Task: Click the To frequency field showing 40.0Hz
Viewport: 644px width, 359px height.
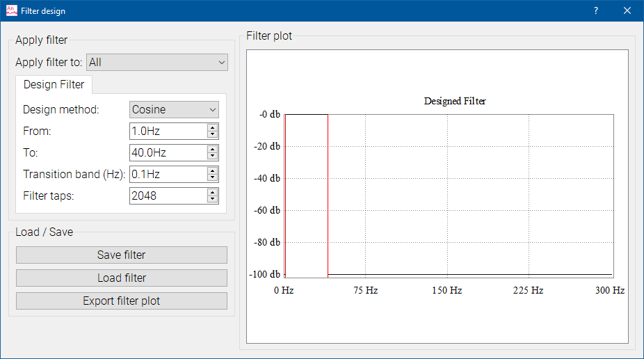Action: [168, 152]
